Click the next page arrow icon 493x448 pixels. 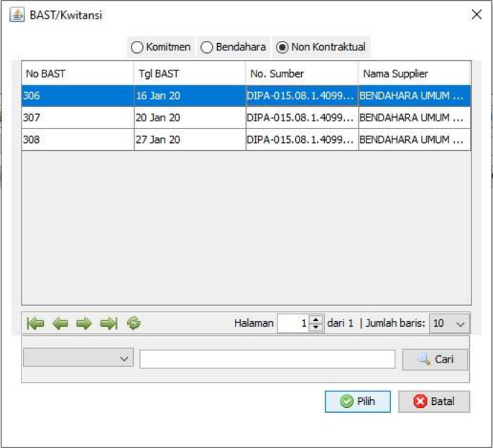(84, 324)
